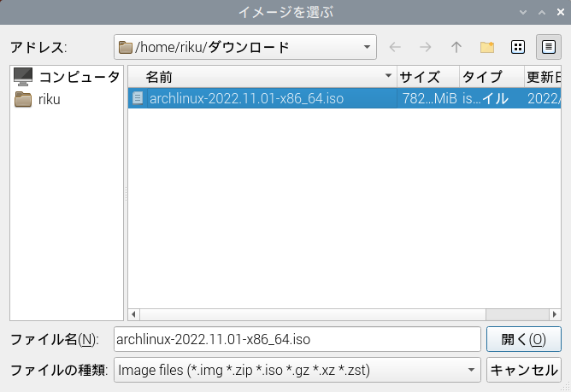Go back with the left arrow icon
The width and height of the screenshot is (571, 392).
pos(395,47)
